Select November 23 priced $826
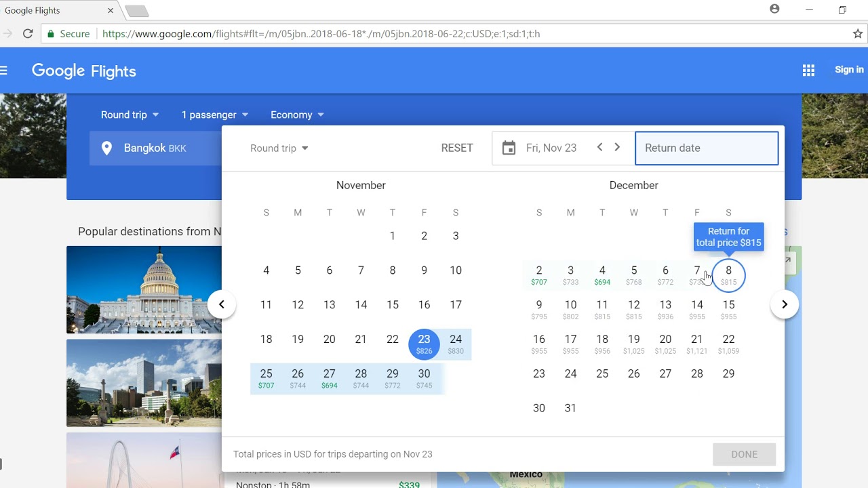The height and width of the screenshot is (488, 868). click(424, 344)
